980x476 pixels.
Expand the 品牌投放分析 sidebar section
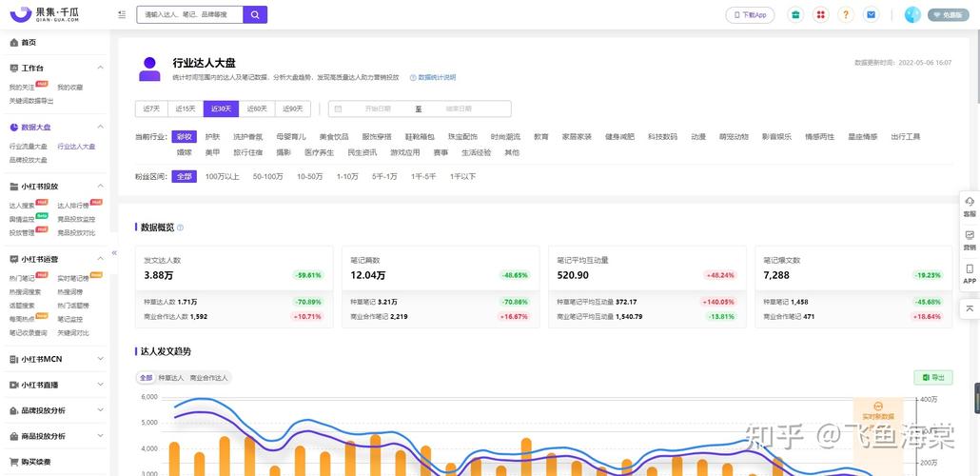pyautogui.click(x=101, y=410)
